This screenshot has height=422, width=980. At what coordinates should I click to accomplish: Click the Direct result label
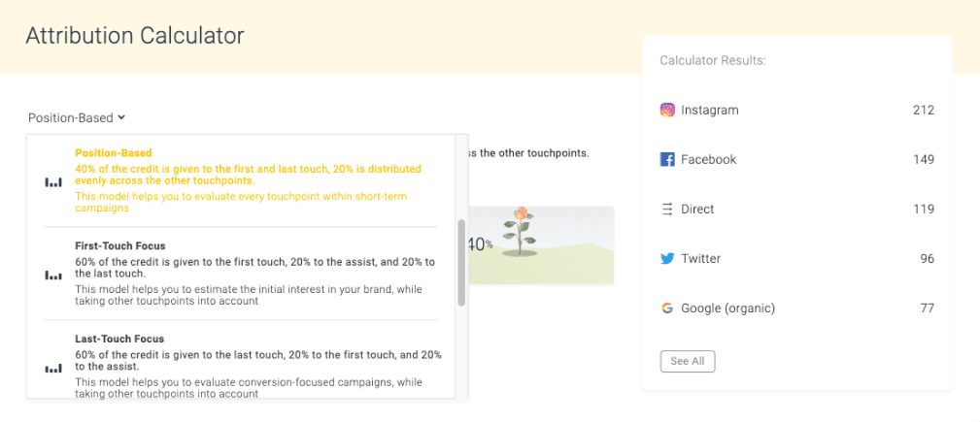697,209
